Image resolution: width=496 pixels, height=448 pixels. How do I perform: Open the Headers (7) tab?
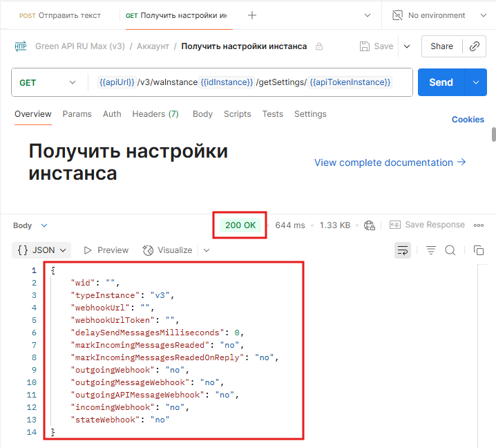pos(155,114)
